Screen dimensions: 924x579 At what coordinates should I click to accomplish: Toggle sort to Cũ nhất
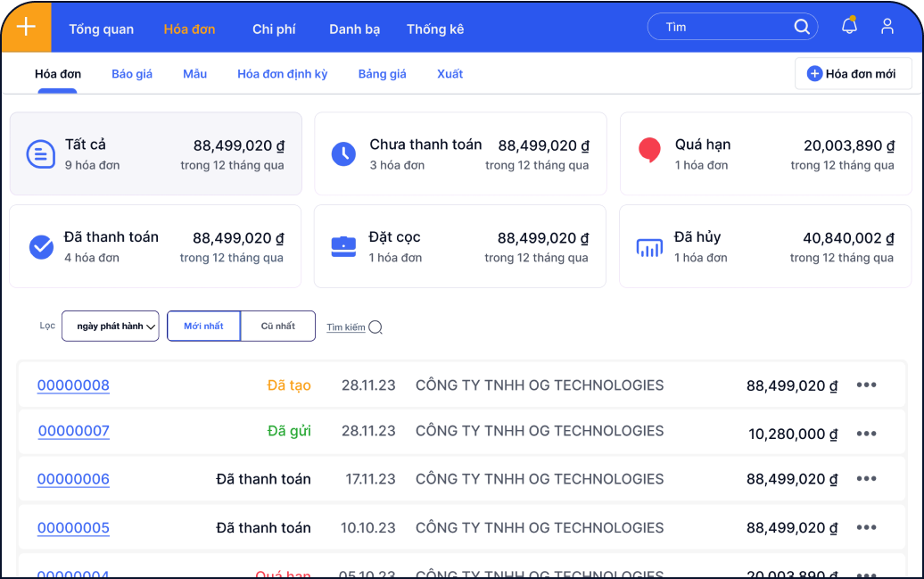(x=278, y=327)
